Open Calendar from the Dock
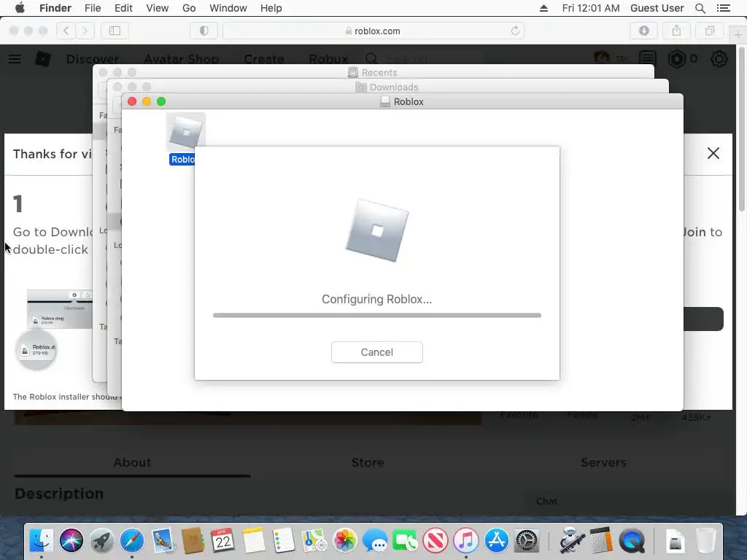 [x=223, y=541]
